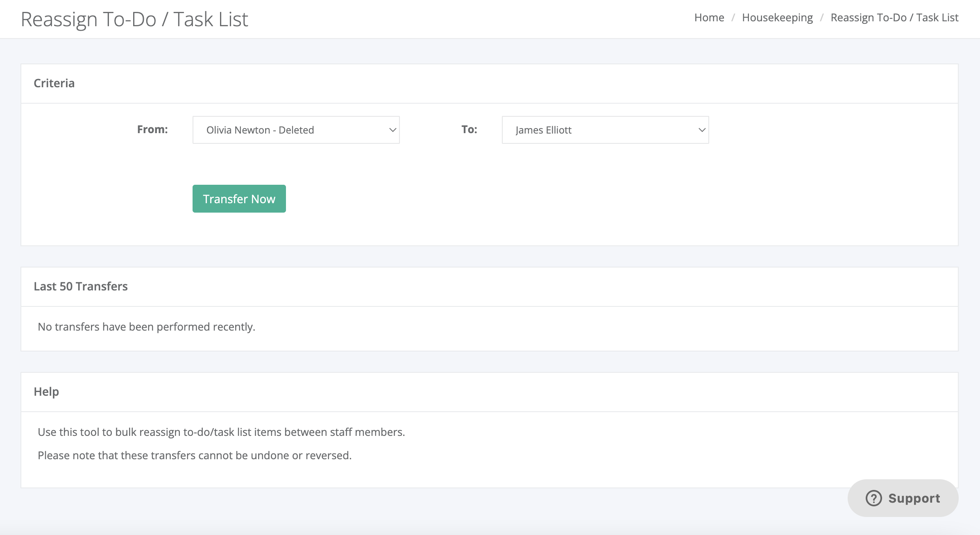Click 'No transfers have been performed recently.' text
Viewport: 980px width, 535px height.
147,327
